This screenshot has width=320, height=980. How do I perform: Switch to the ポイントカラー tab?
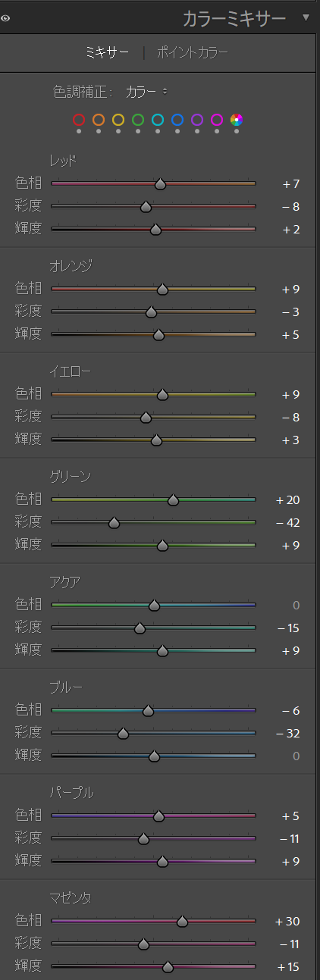point(193,53)
